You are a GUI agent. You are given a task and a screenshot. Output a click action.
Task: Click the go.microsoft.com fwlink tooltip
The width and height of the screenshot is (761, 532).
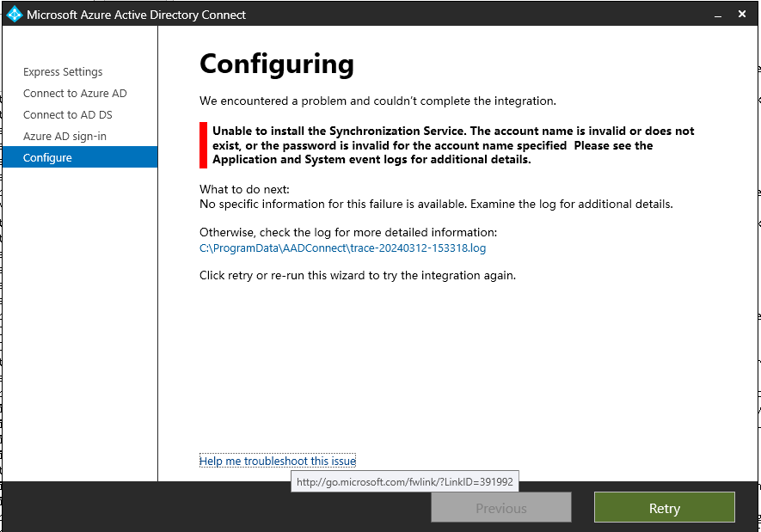405,481
